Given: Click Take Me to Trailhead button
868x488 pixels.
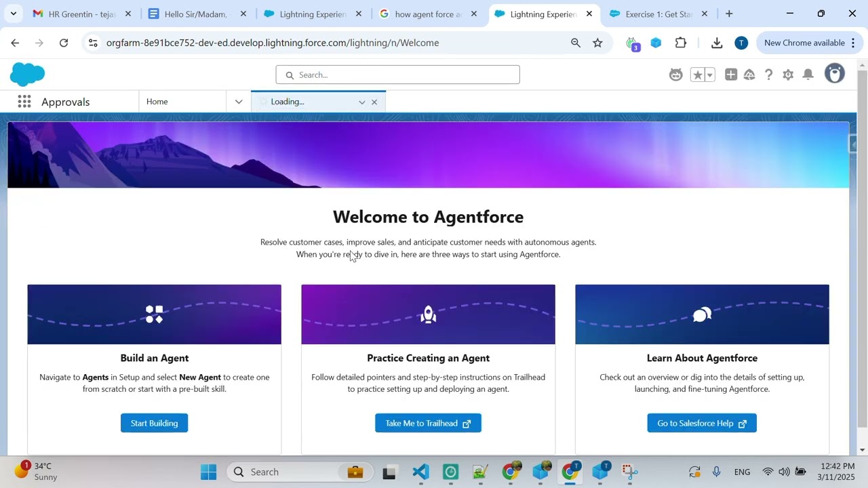Looking at the screenshot, I should coord(428,423).
